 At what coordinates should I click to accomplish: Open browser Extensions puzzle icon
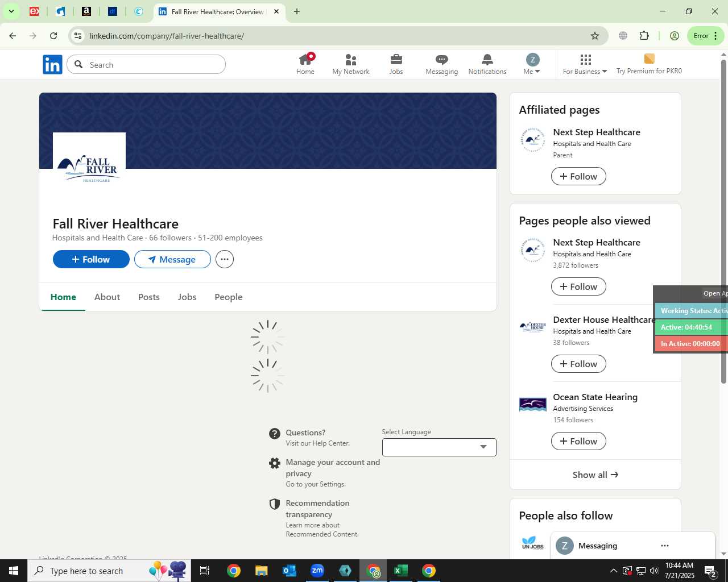coord(644,36)
